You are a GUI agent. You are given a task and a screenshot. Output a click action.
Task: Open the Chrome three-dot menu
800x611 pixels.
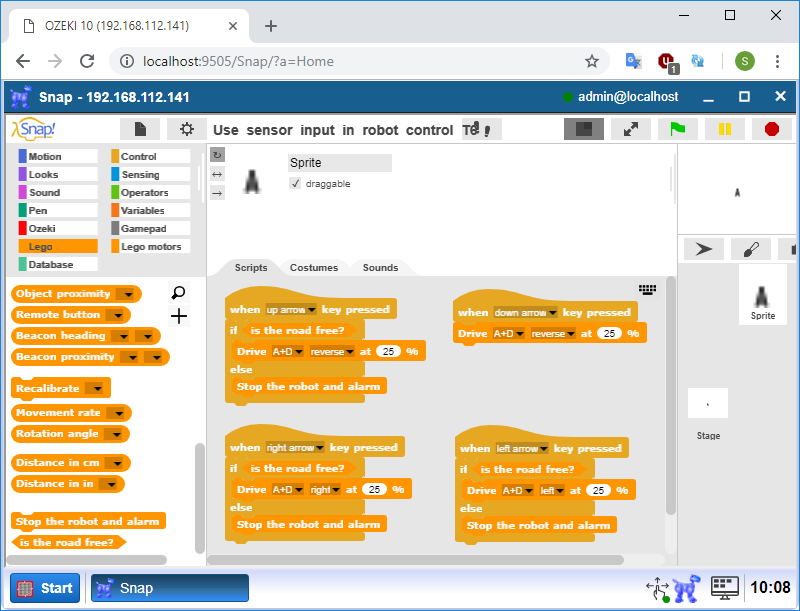click(777, 61)
